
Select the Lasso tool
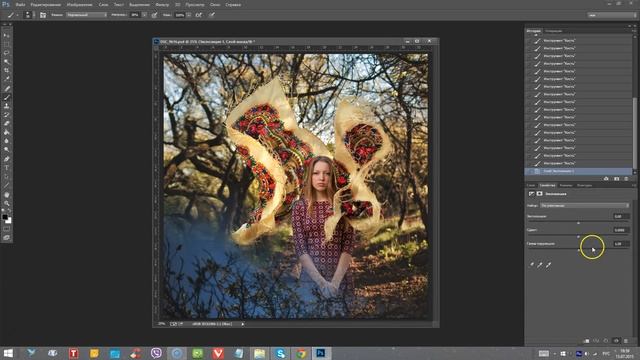[7, 53]
